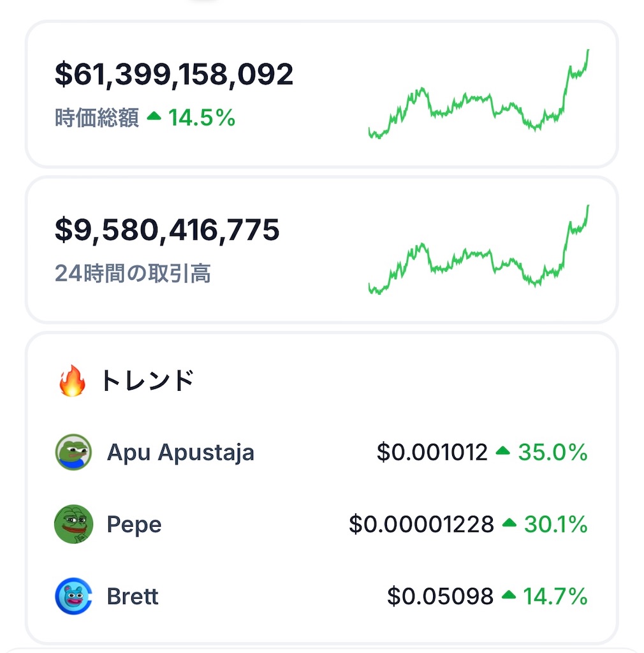This screenshot has width=644, height=653.
Task: Click the up arrow beside Apu's 35.0%
Action: pos(503,451)
